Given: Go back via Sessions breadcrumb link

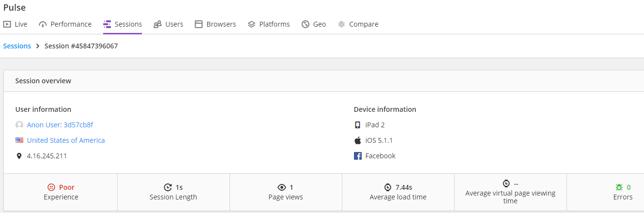Looking at the screenshot, I should point(17,46).
